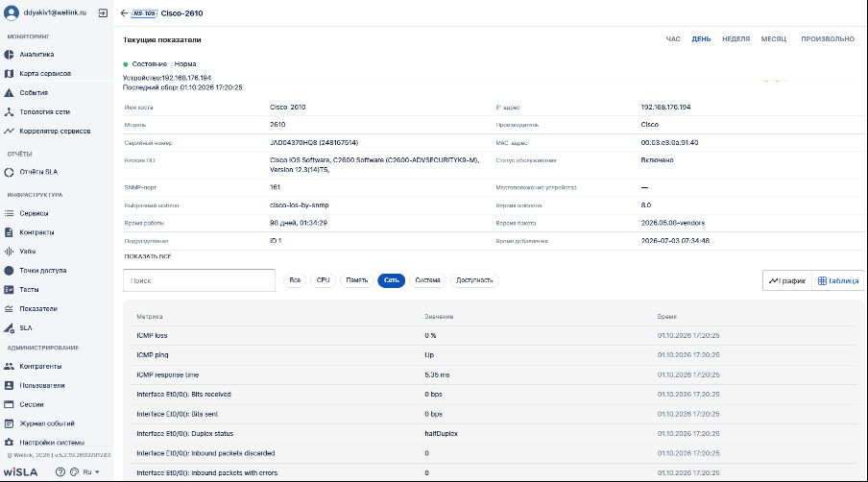
Task: Open the SLA sidebar icon
Action: coord(9,328)
